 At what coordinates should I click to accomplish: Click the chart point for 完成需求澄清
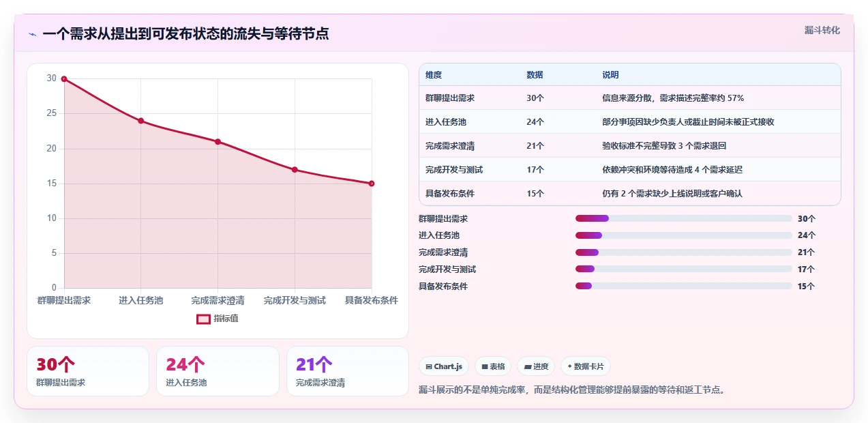[x=218, y=142]
